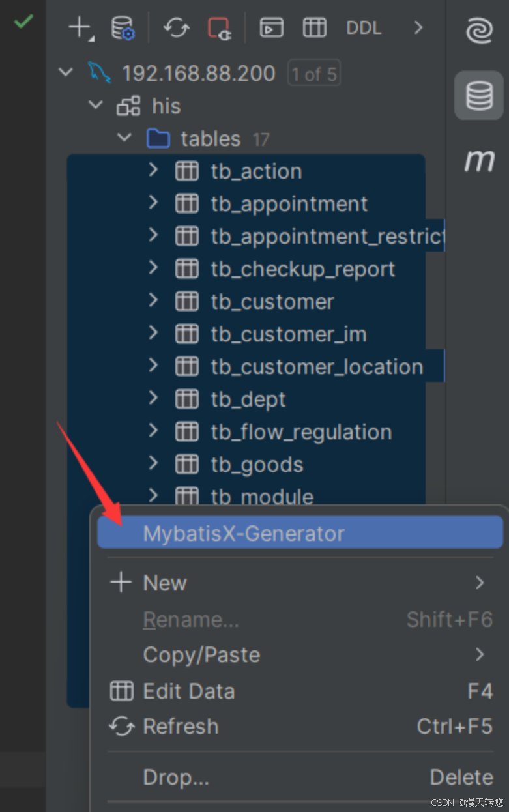Select the tb_customer_im table
Screen dimensions: 509x812
click(289, 334)
